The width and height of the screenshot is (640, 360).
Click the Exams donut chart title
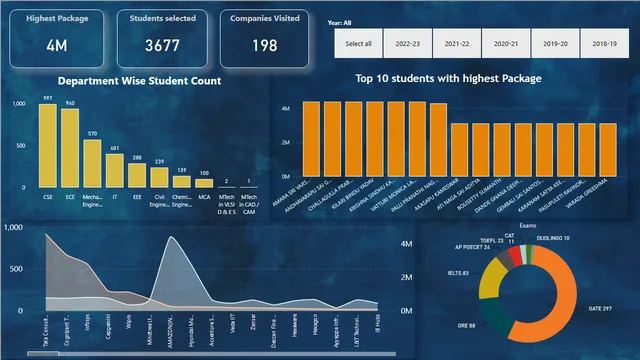[528, 225]
